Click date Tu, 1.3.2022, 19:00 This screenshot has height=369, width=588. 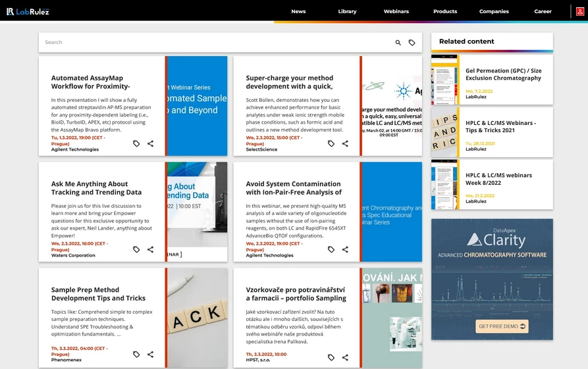(78, 141)
